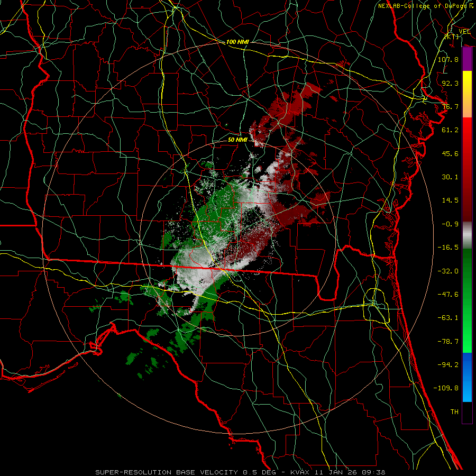Viewport: 476px width, 476px height.
Task: Click the 45.6 legend value
Action: point(450,153)
